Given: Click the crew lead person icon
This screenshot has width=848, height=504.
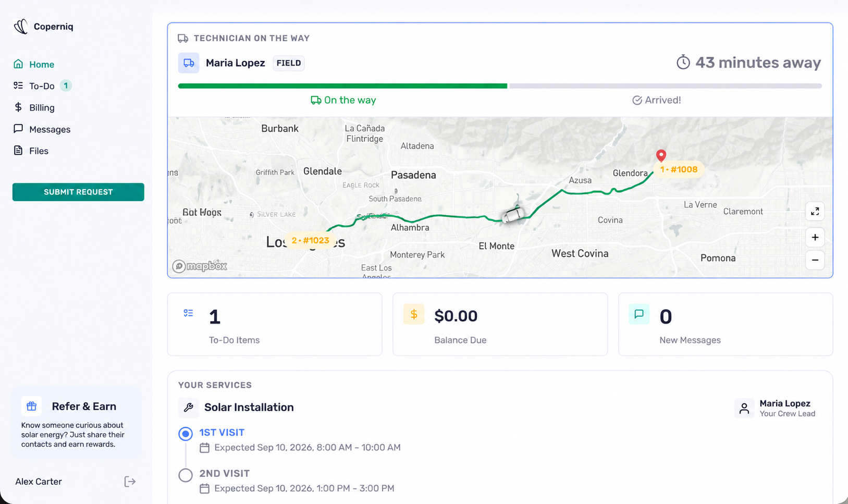Looking at the screenshot, I should (744, 408).
